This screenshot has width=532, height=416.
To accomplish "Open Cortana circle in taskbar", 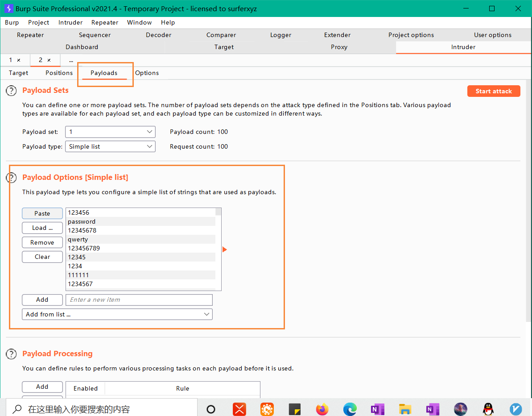I will click(210, 409).
